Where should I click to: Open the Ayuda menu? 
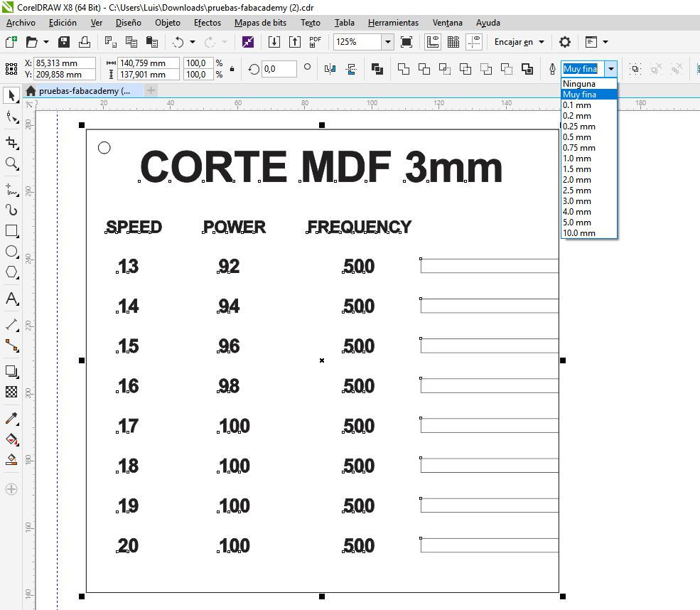coord(488,23)
